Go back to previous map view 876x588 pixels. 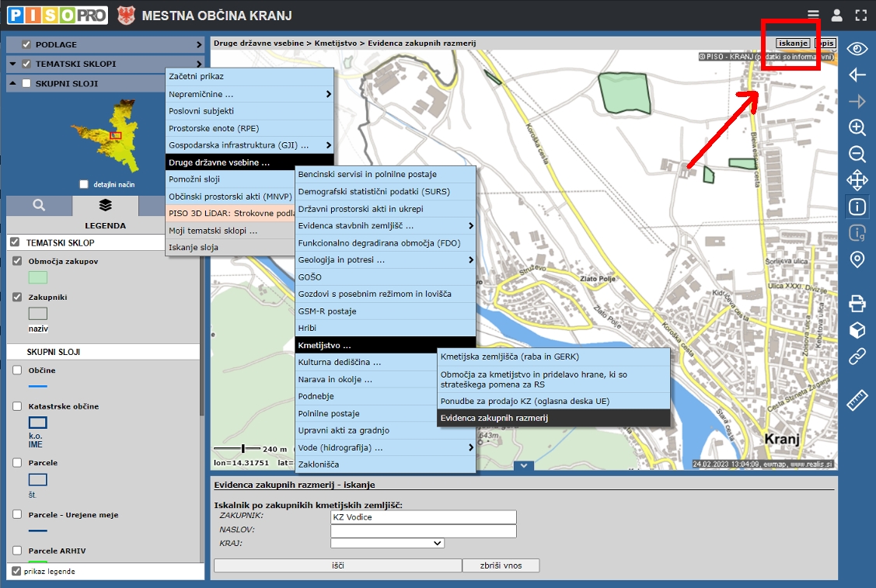(857, 75)
